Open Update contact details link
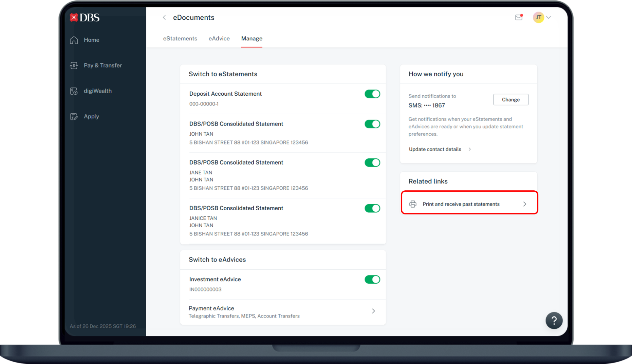The image size is (632, 364). click(435, 149)
